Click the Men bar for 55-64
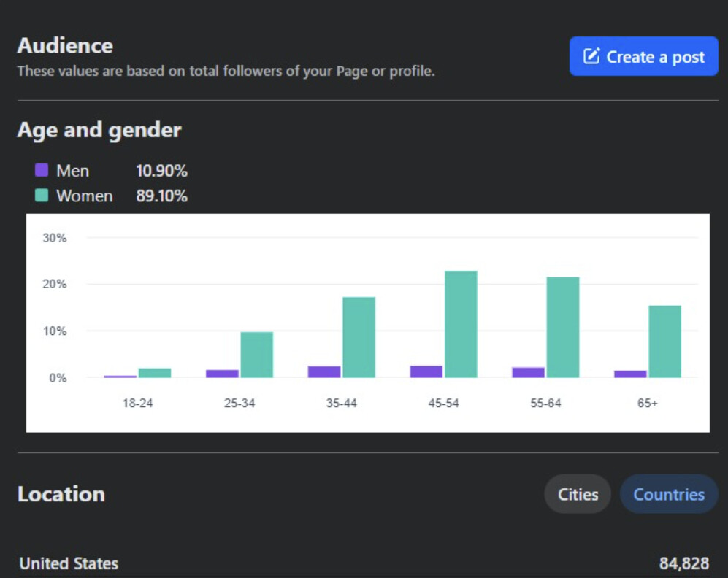Viewport: 728px width, 578px height. pyautogui.click(x=529, y=372)
